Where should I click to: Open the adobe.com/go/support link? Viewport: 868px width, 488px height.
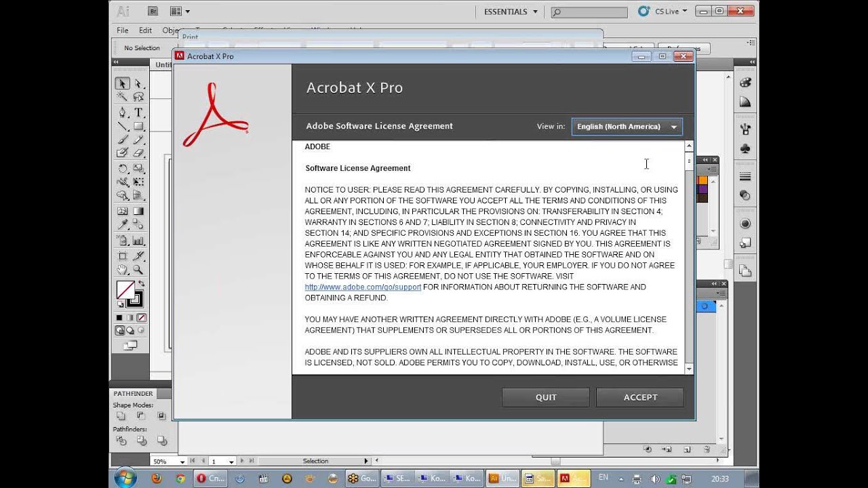[363, 287]
